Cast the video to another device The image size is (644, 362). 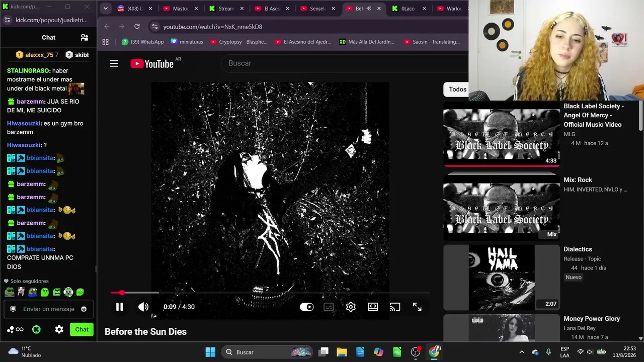pyautogui.click(x=395, y=307)
